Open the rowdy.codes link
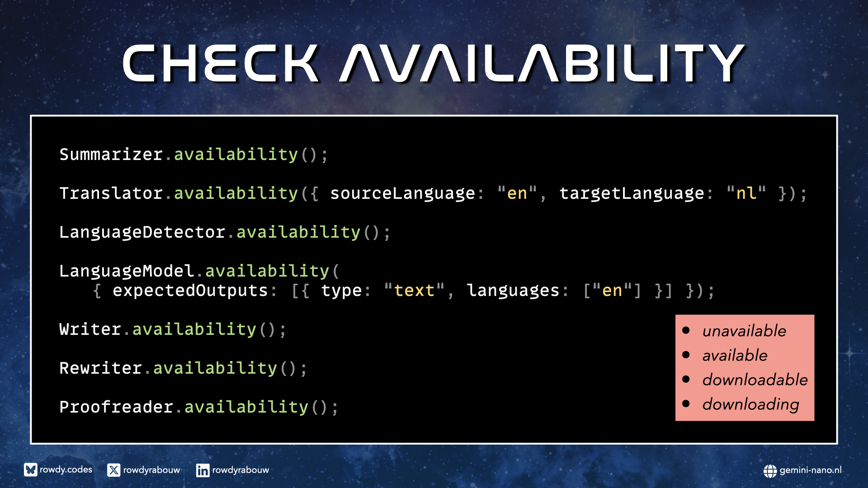This screenshot has height=488, width=868. (x=66, y=469)
